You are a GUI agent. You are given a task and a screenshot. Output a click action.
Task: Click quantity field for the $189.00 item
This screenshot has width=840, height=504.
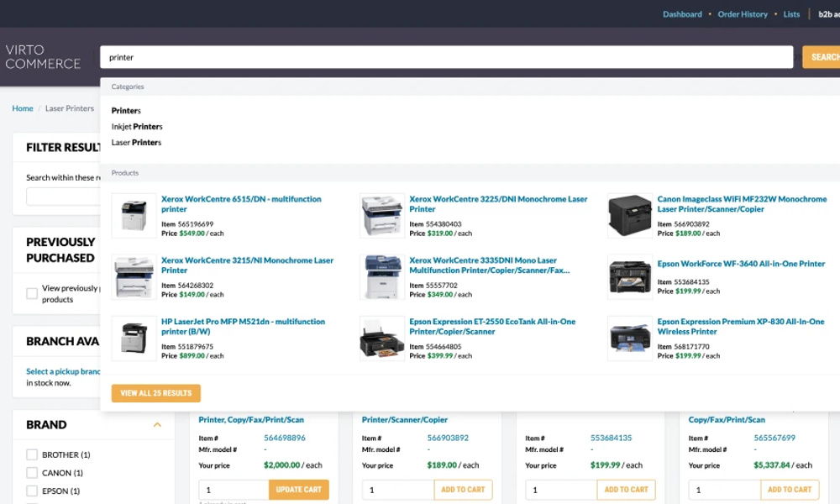pyautogui.click(x=397, y=490)
